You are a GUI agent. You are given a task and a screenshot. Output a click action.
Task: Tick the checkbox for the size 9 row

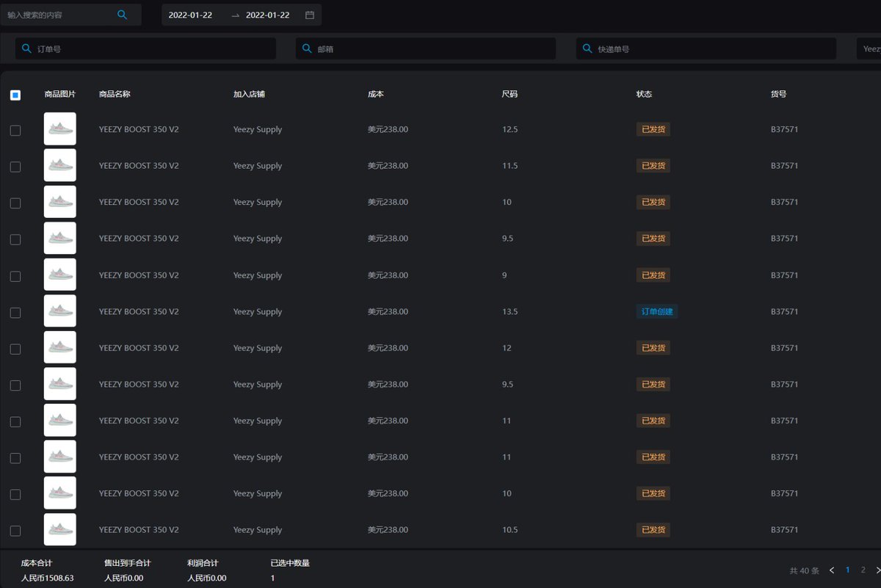tap(15, 276)
